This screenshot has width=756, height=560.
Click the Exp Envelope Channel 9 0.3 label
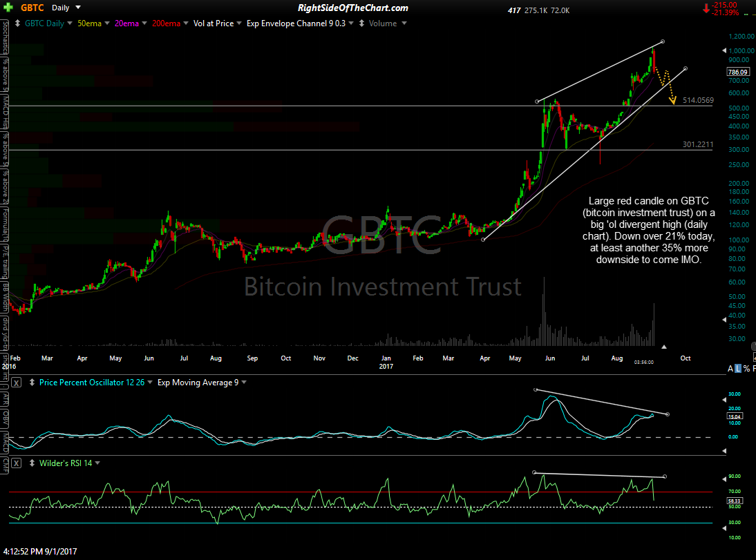tap(299, 23)
